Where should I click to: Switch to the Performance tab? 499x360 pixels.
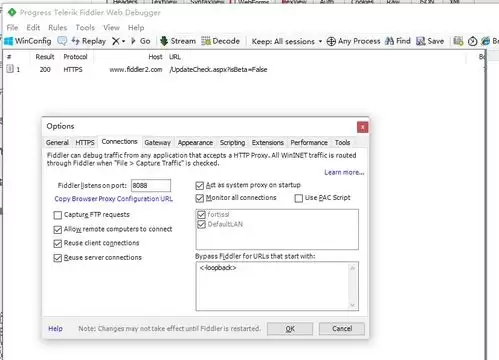309,142
